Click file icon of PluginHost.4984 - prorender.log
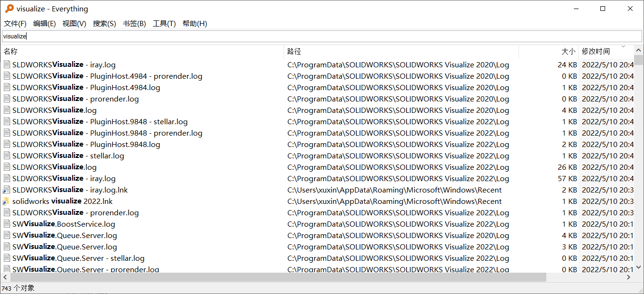 (7, 76)
